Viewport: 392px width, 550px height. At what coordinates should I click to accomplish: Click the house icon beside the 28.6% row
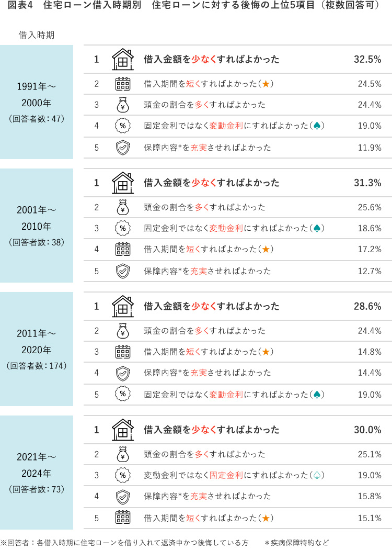(x=122, y=306)
